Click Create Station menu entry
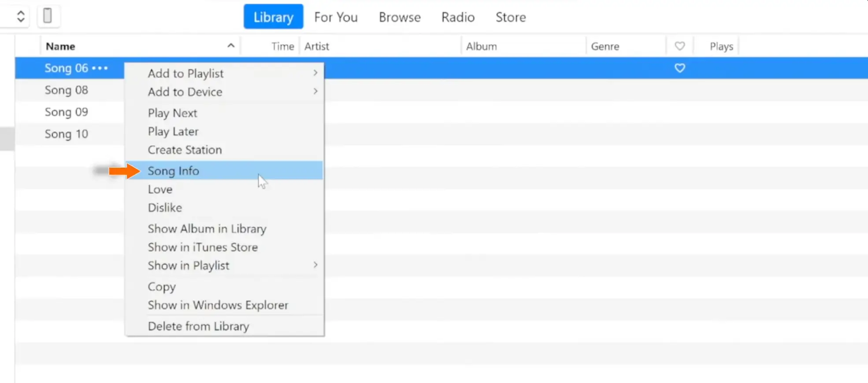Viewport: 868px width, 383px height. click(224, 150)
